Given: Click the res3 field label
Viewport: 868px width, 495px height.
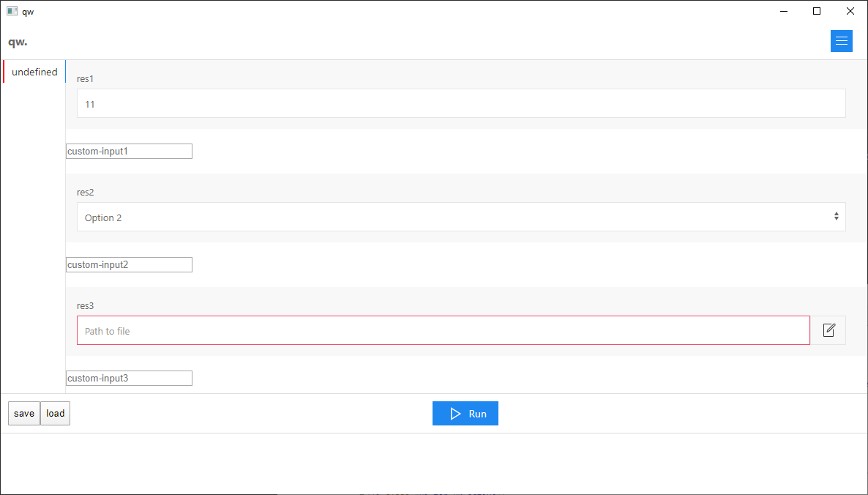Looking at the screenshot, I should [x=86, y=306].
